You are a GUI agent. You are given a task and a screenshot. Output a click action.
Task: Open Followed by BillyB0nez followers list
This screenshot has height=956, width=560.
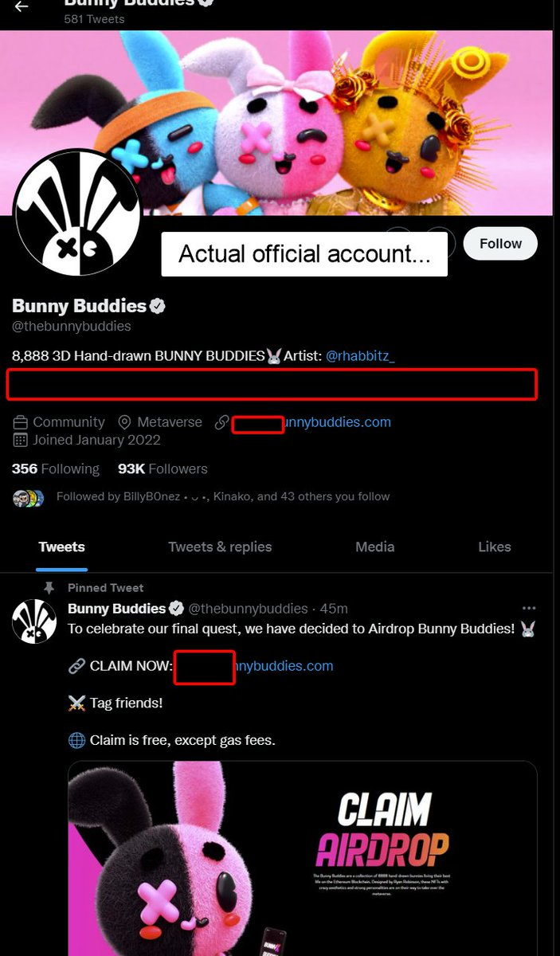tap(223, 496)
